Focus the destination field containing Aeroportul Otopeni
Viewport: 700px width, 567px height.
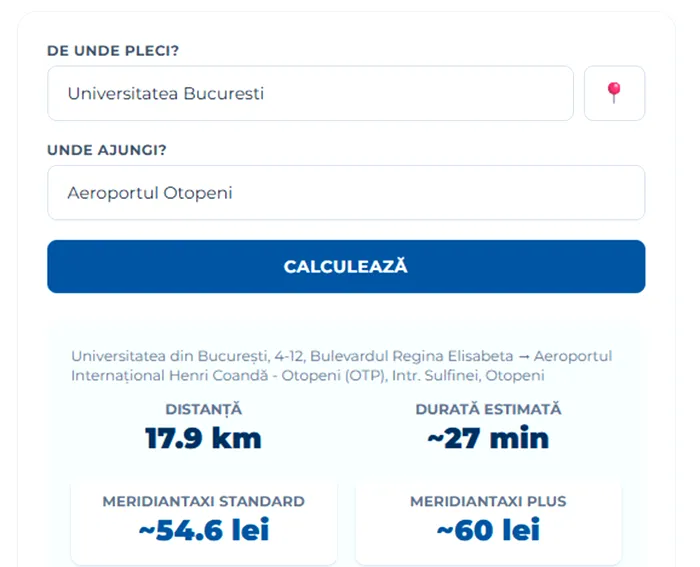(346, 192)
